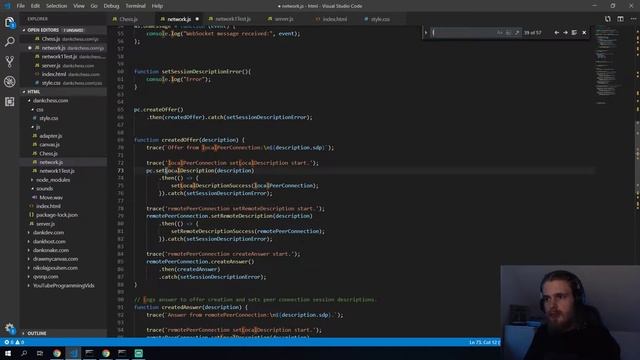640x360 pixels.
Task: Open Windows taskbar search
Action: 24,353
